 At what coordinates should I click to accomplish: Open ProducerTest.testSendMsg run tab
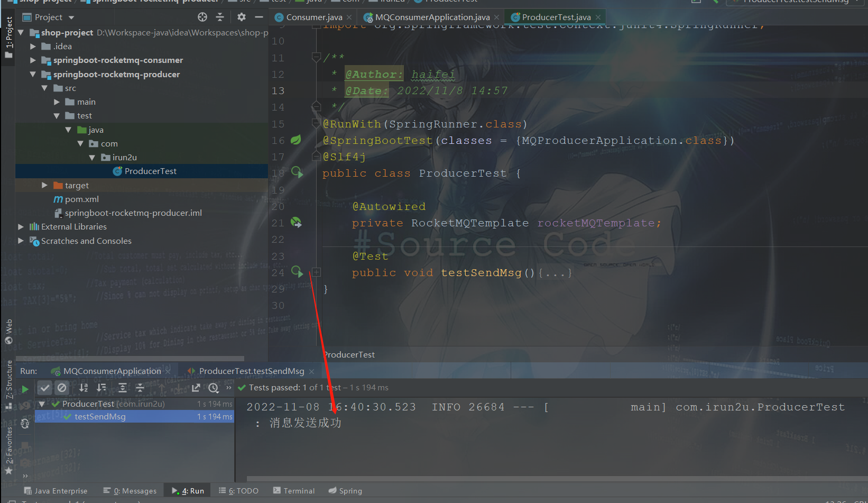pyautogui.click(x=251, y=371)
